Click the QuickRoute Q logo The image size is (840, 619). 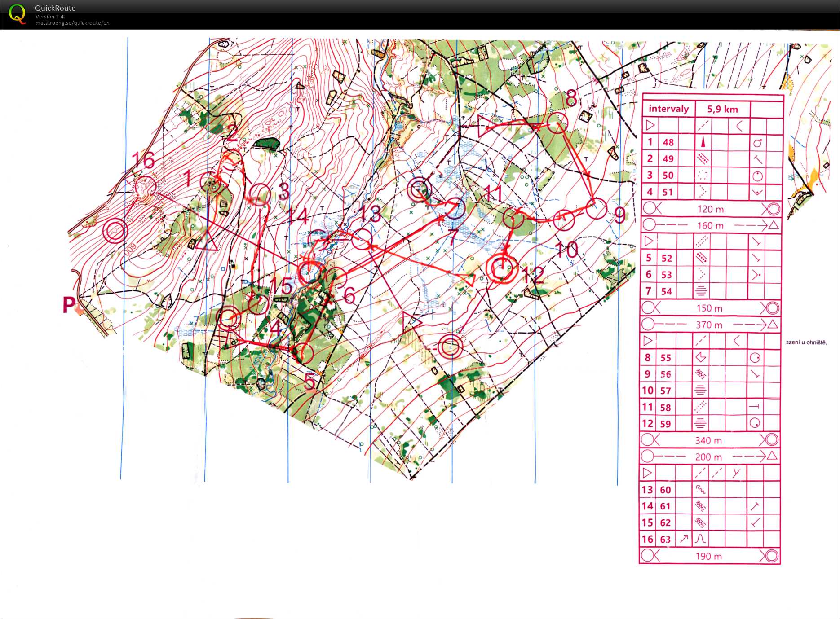tap(17, 13)
